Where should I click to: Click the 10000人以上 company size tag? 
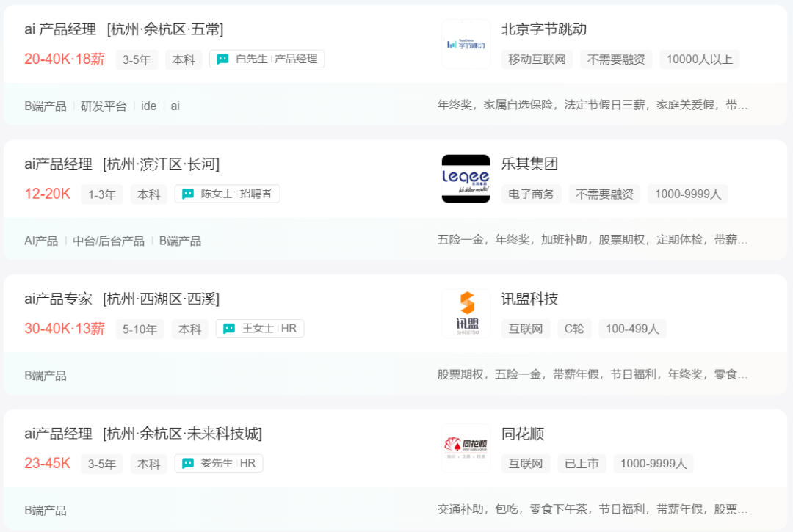click(700, 59)
